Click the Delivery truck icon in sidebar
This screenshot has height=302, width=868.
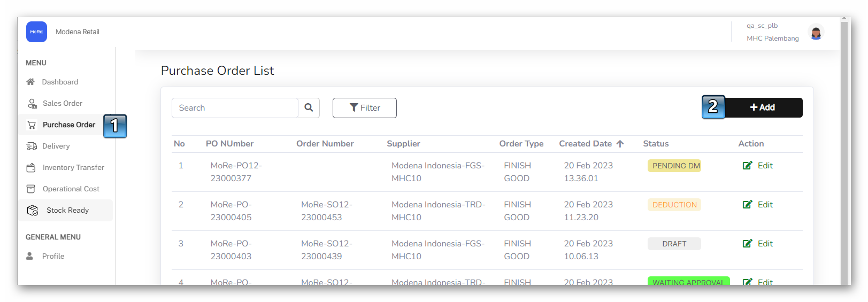(x=32, y=146)
